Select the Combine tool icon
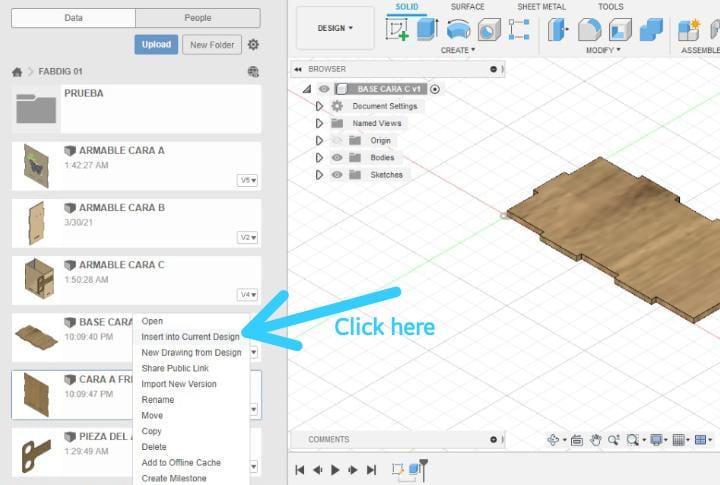The image size is (720, 485). coord(651,29)
